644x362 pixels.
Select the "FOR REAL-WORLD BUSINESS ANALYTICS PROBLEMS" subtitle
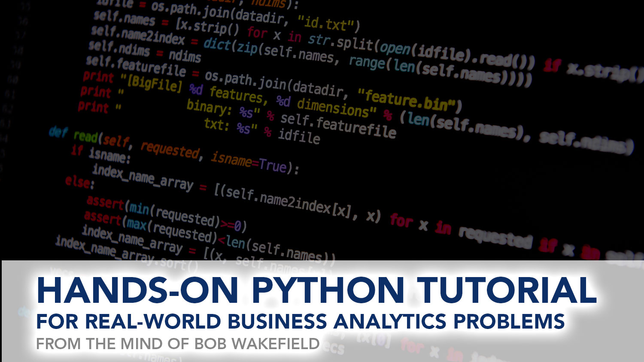[x=301, y=321]
